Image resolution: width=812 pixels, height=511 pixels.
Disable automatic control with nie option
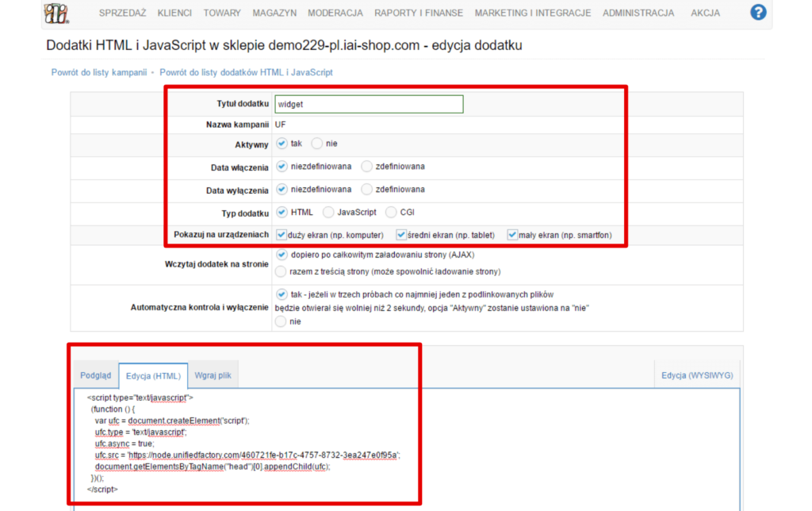(x=281, y=322)
